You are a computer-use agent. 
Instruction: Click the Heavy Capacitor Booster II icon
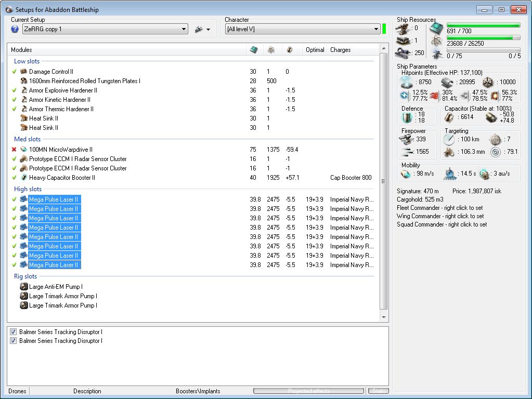[x=24, y=177]
